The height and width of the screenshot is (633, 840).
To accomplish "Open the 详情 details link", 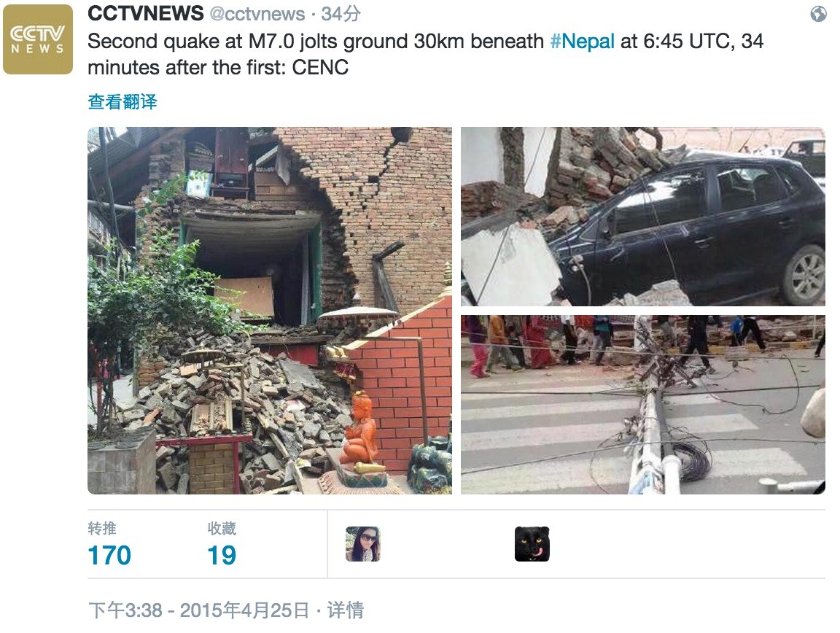I will 346,610.
